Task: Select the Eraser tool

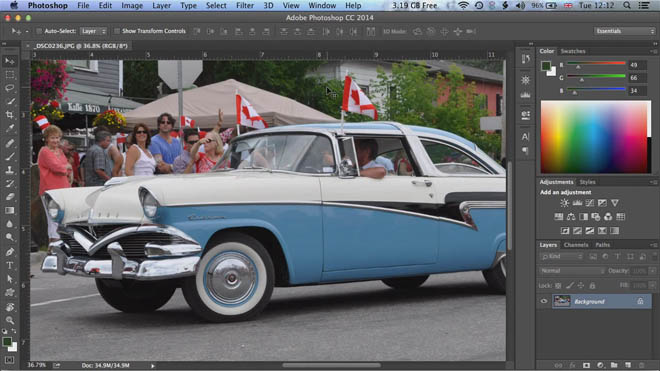Action: click(x=10, y=197)
